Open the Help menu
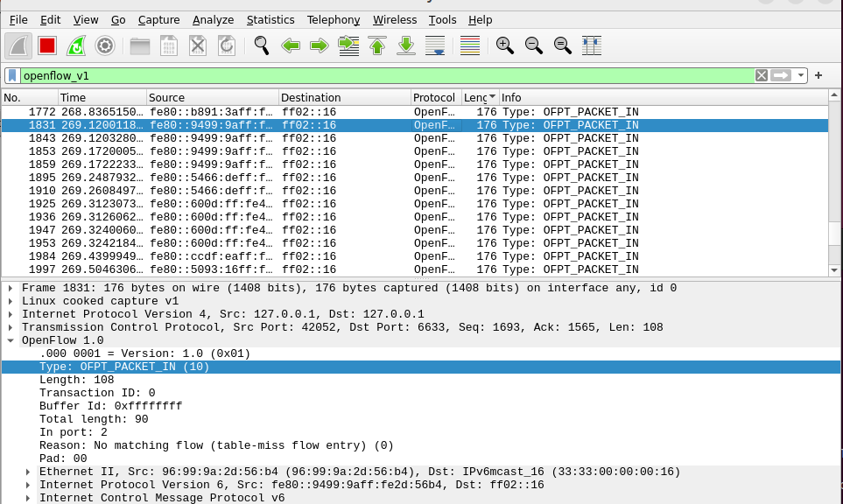Image resolution: width=843 pixels, height=504 pixels. [480, 20]
